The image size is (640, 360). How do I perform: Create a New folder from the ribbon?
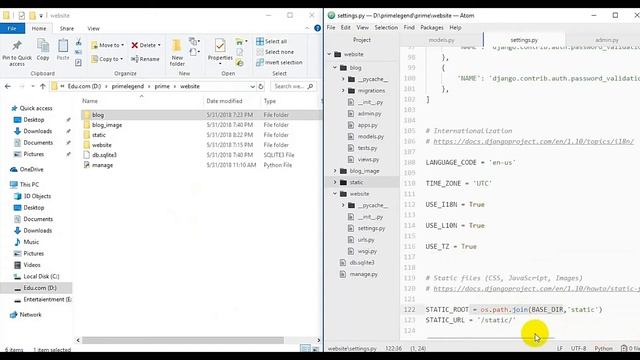point(177,53)
